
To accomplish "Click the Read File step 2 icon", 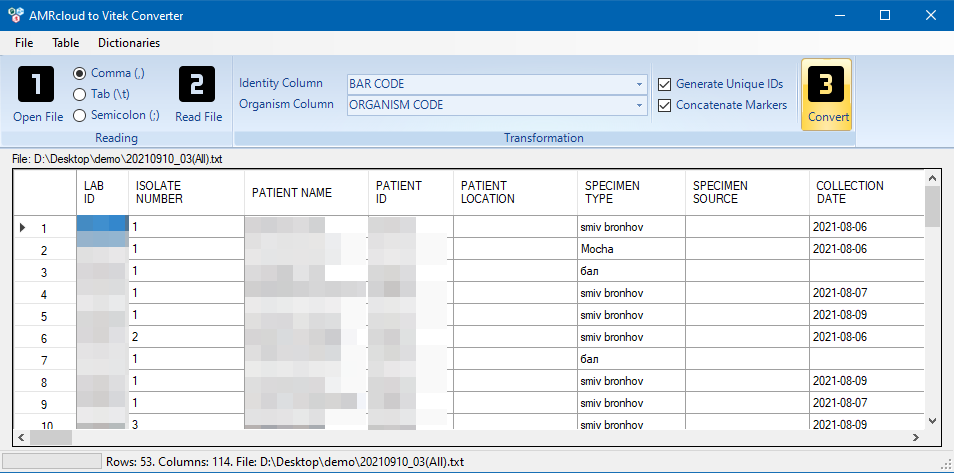I will [x=197, y=84].
